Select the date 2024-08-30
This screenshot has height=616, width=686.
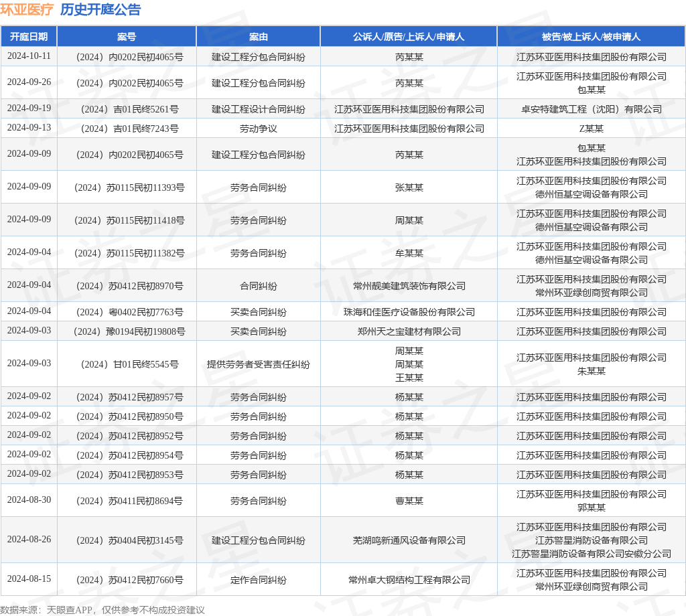(x=29, y=500)
